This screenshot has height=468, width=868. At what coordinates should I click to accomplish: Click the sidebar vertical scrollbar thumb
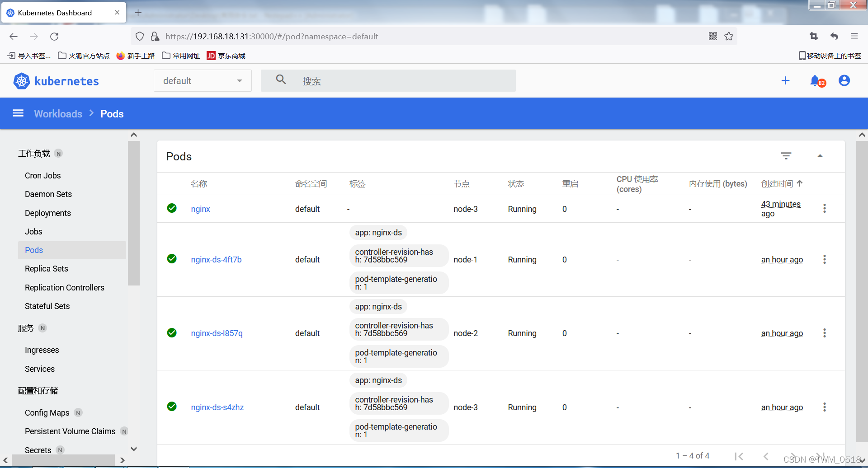point(133,212)
